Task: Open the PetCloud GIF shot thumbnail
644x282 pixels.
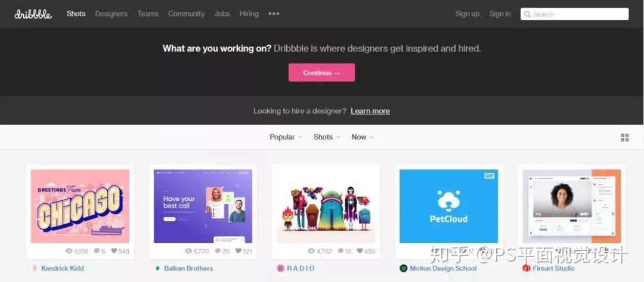Action: click(448, 206)
